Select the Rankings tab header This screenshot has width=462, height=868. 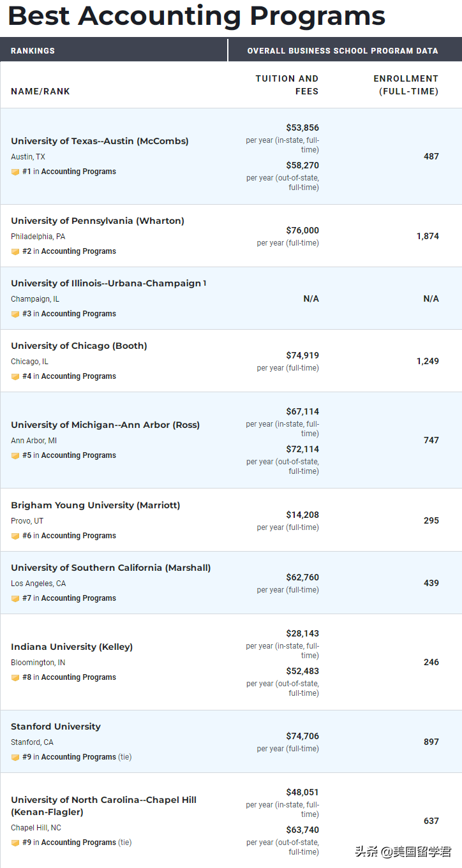33,50
